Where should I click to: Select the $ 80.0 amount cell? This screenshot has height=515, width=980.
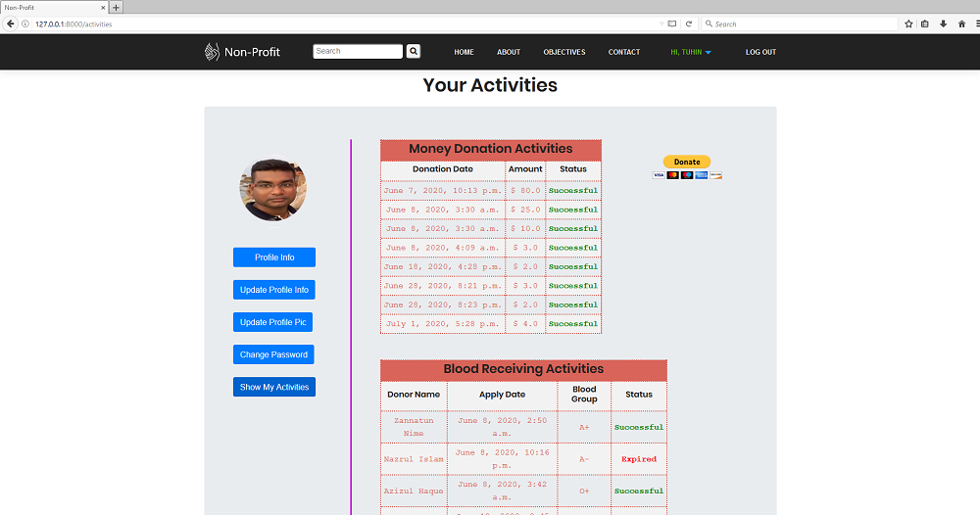point(525,190)
